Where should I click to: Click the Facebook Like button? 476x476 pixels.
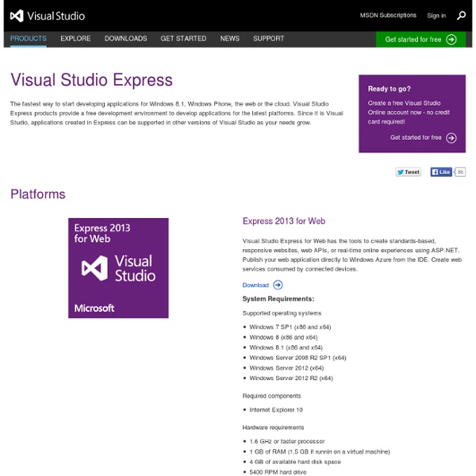441,172
